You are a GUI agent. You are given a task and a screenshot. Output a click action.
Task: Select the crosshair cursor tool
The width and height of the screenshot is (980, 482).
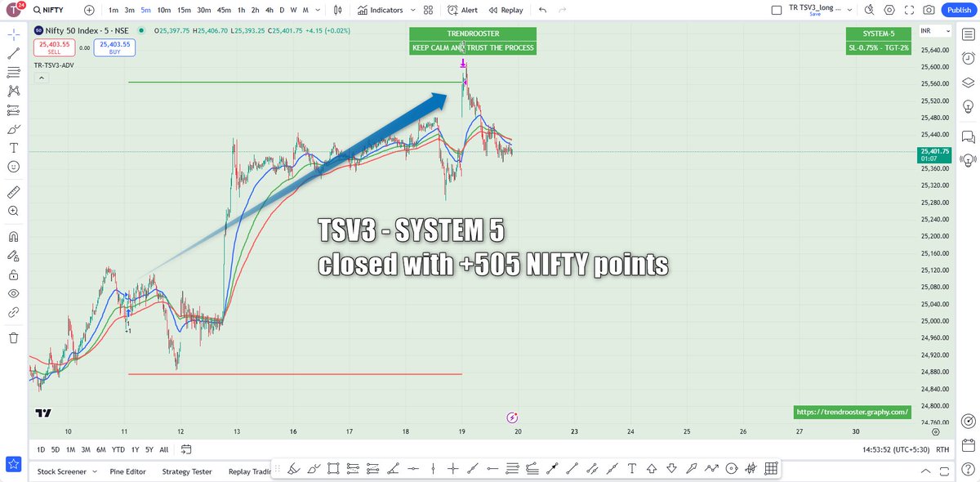coord(13,35)
